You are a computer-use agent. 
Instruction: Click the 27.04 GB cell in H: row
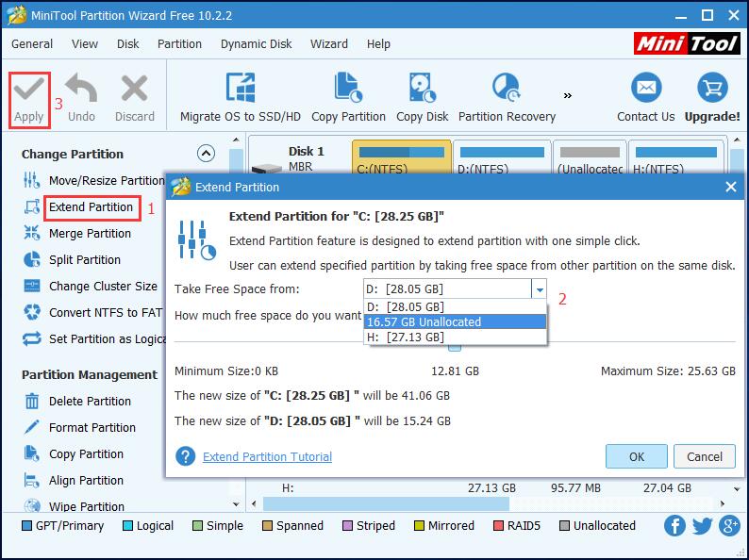667,488
